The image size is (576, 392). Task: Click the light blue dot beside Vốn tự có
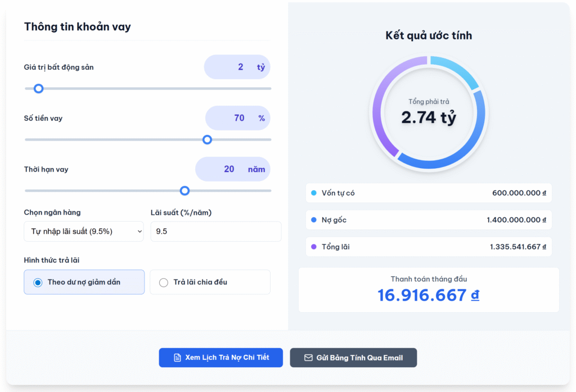click(314, 193)
